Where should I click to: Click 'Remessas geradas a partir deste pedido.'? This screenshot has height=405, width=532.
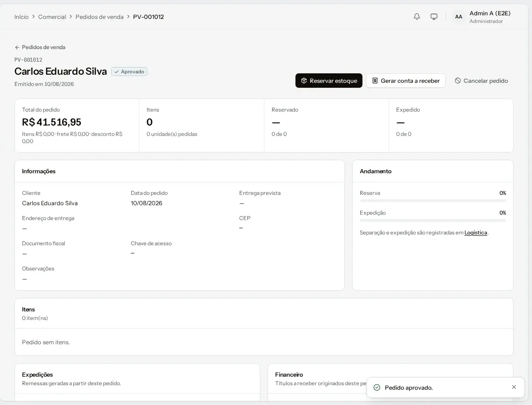71,383
